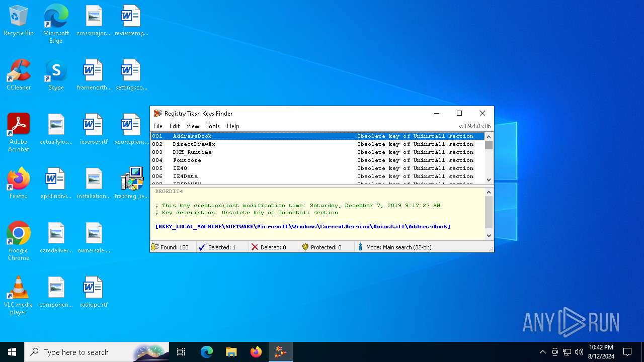Open the Help menu
The image size is (644, 362).
coord(233,126)
